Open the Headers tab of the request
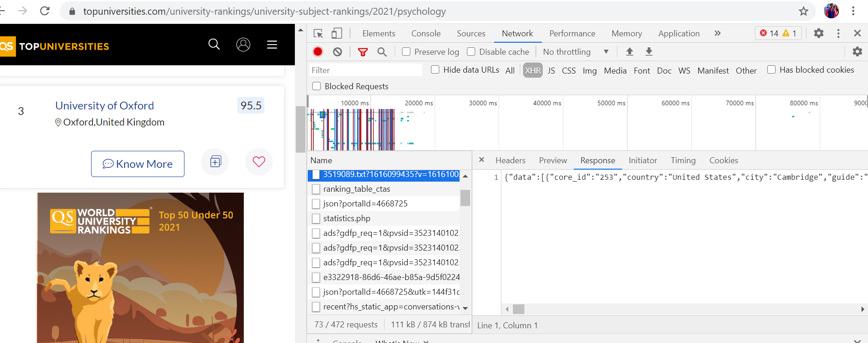The image size is (868, 343). coord(511,160)
